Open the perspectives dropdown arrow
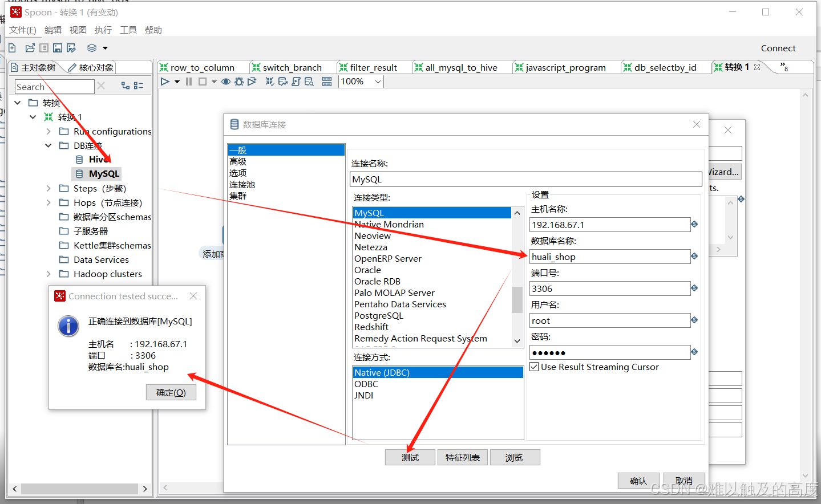Image resolution: width=821 pixels, height=504 pixels. tap(106, 48)
